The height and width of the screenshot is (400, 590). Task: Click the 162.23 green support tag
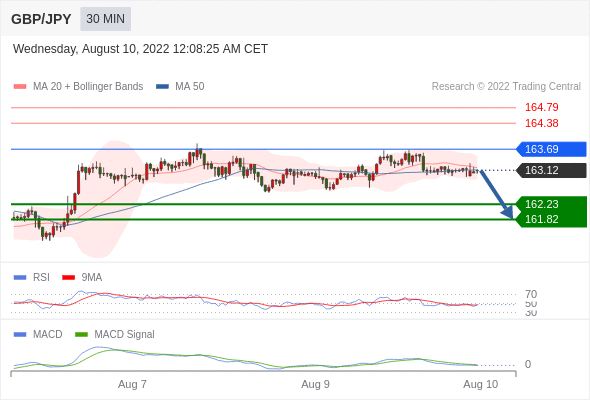551,204
